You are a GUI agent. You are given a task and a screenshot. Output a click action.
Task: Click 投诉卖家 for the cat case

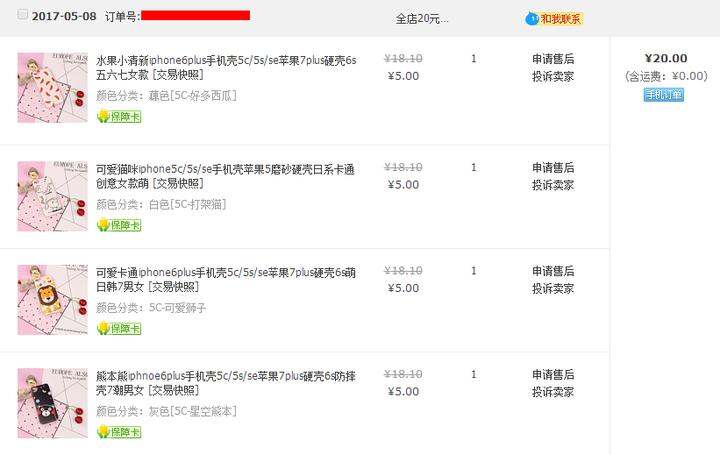coord(553,185)
